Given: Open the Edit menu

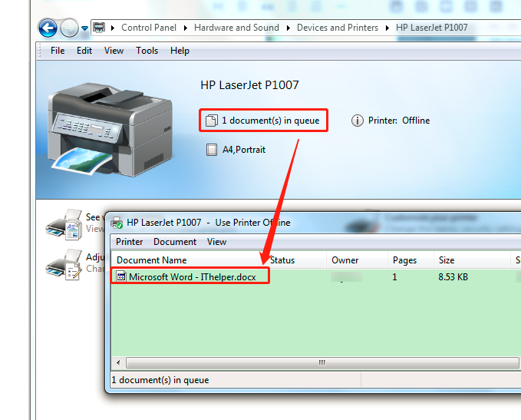Looking at the screenshot, I should coord(84,51).
